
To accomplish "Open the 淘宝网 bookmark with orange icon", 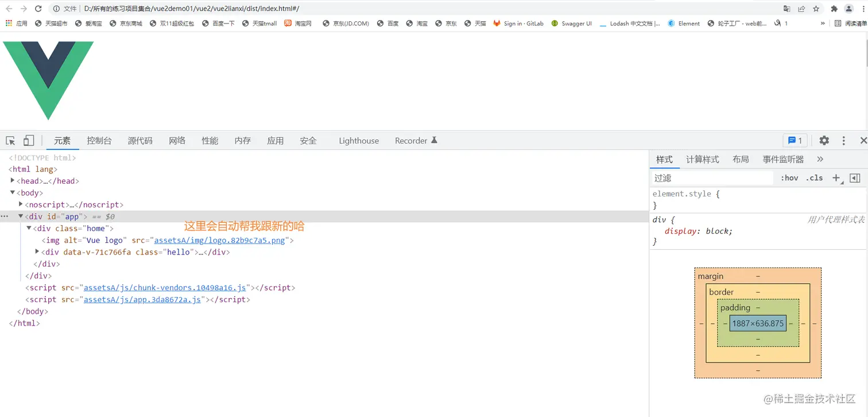I will click(x=298, y=24).
